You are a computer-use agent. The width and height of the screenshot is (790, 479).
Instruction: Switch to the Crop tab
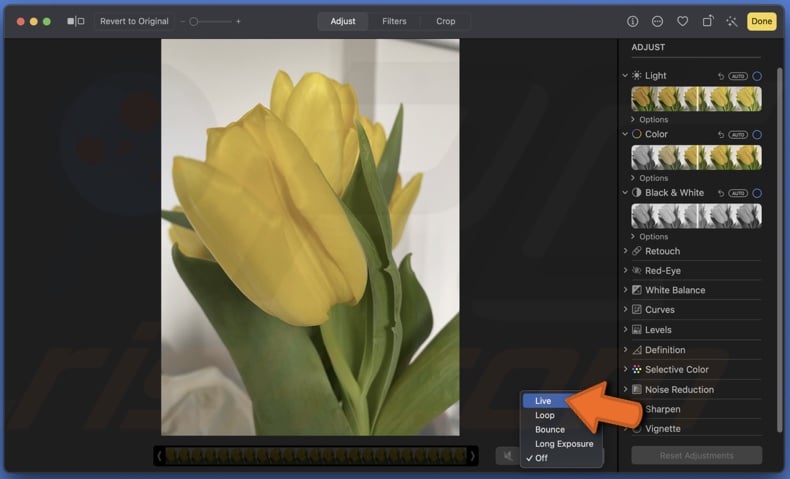click(x=445, y=21)
